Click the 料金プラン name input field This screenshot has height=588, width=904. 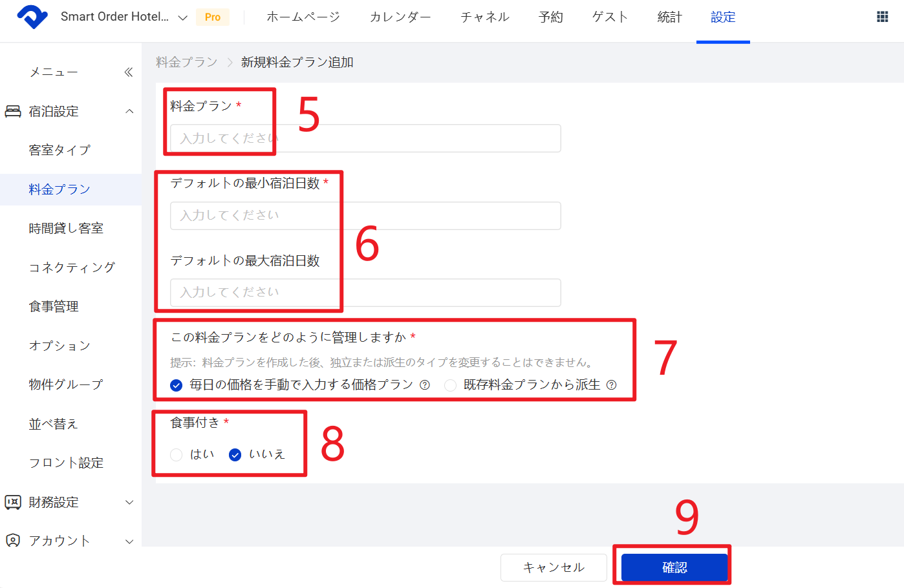click(x=365, y=138)
